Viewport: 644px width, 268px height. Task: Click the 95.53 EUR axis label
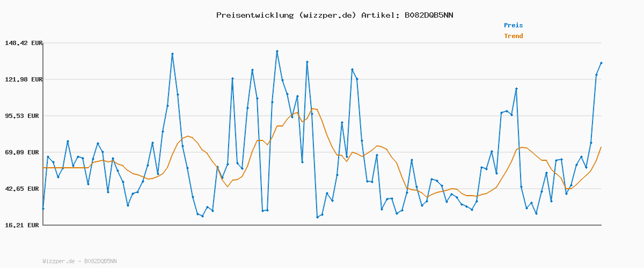[x=25, y=116]
